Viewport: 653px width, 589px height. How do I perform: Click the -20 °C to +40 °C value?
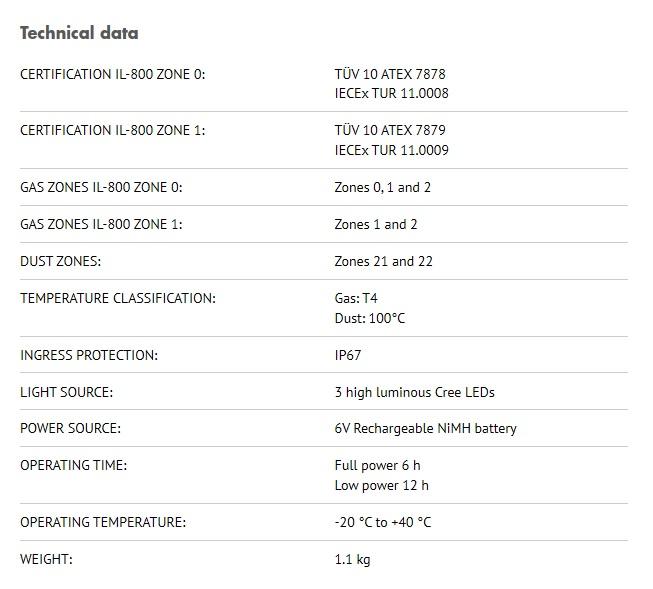point(383,523)
